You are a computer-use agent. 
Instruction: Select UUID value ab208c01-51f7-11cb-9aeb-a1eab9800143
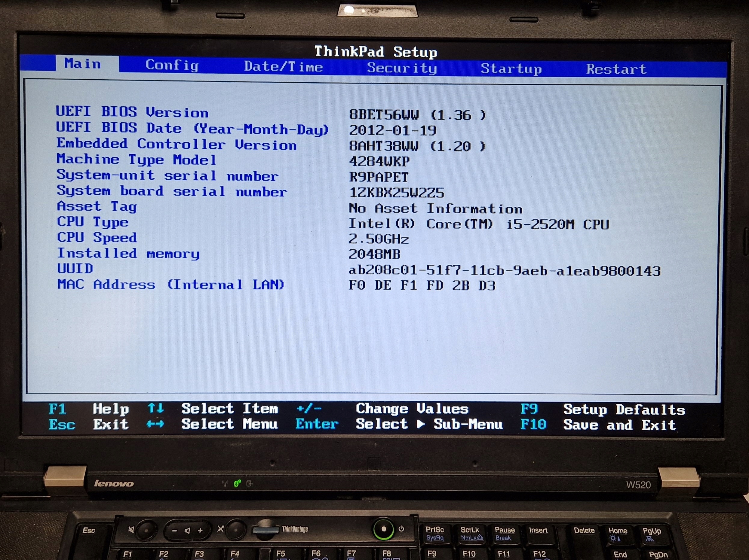tap(505, 271)
